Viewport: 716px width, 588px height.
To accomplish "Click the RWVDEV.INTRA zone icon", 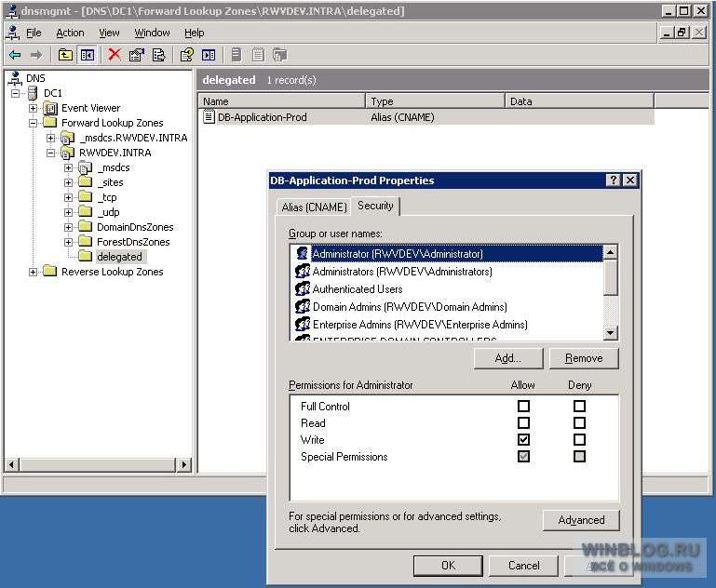I will click(x=68, y=153).
